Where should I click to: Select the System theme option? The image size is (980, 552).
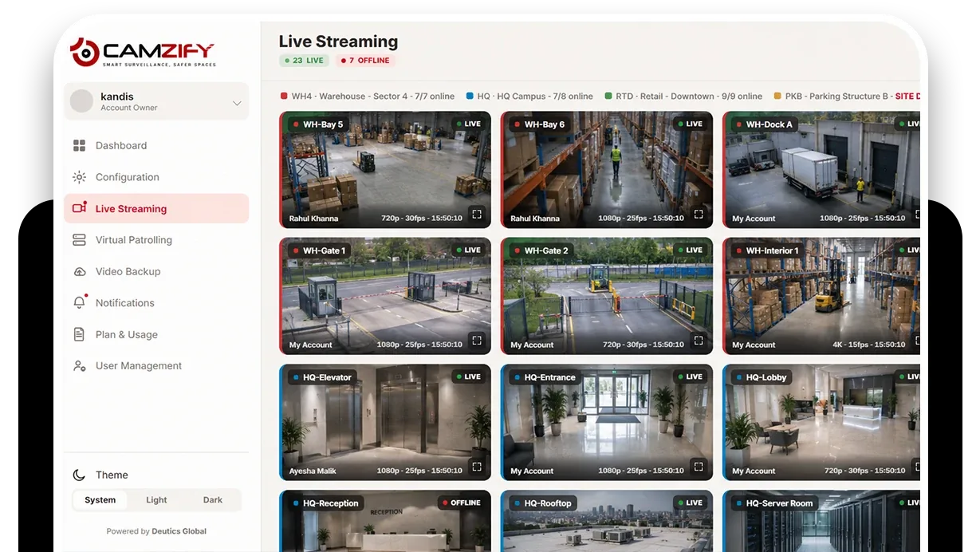(100, 500)
